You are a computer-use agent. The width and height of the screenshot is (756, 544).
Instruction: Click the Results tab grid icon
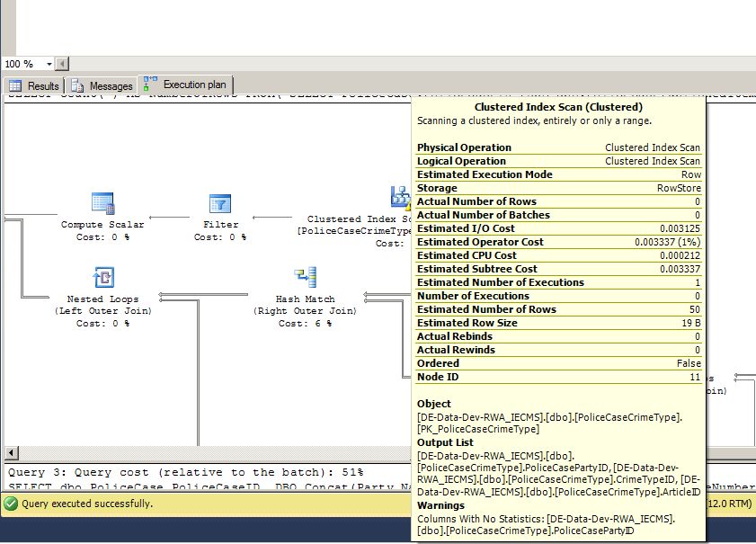point(15,85)
